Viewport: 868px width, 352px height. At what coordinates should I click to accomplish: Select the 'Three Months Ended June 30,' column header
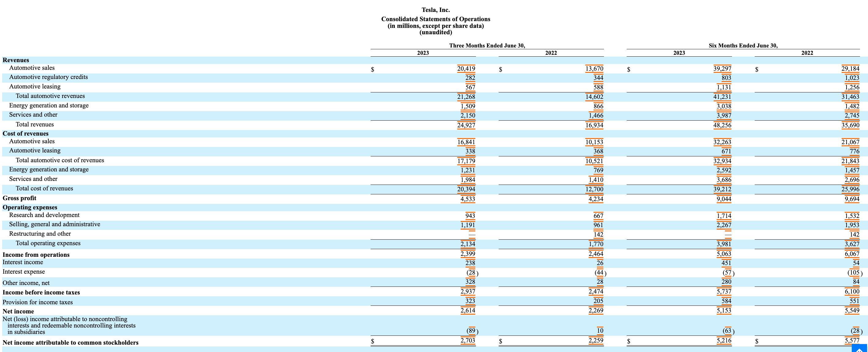(x=487, y=46)
